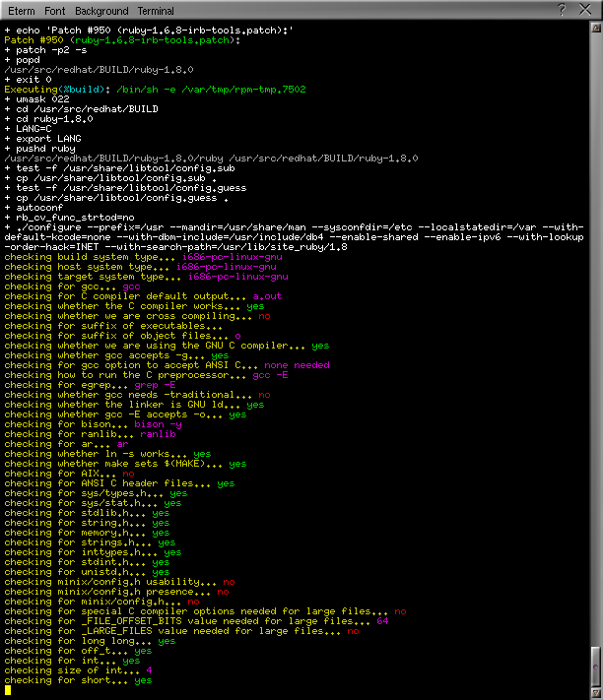Click "checking for inttypes.h" line
Screen dimensions: 603x700
pos(93,551)
